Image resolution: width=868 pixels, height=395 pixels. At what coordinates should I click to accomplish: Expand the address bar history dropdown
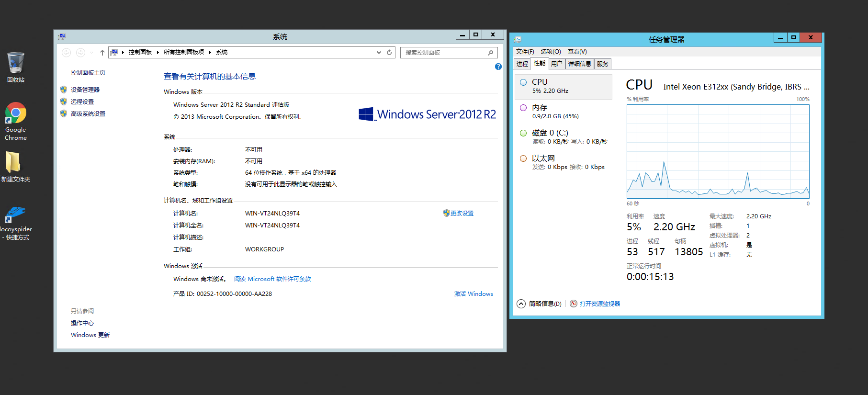(x=379, y=52)
